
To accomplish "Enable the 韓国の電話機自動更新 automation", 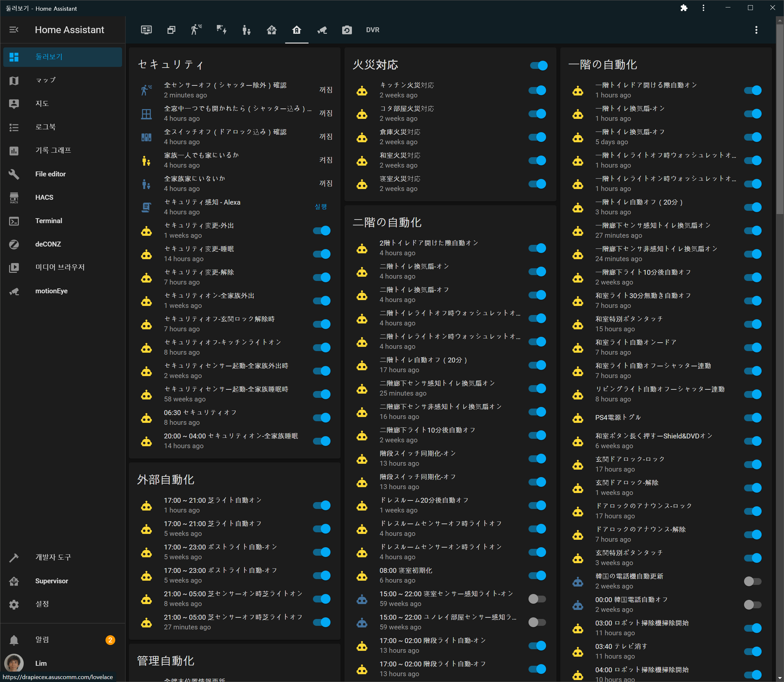I will click(x=752, y=581).
